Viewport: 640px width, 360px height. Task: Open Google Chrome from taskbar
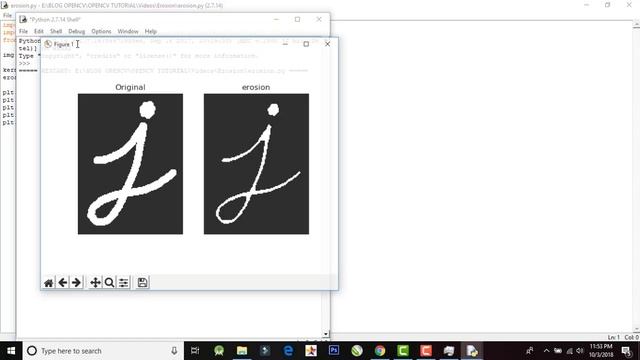tap(380, 351)
